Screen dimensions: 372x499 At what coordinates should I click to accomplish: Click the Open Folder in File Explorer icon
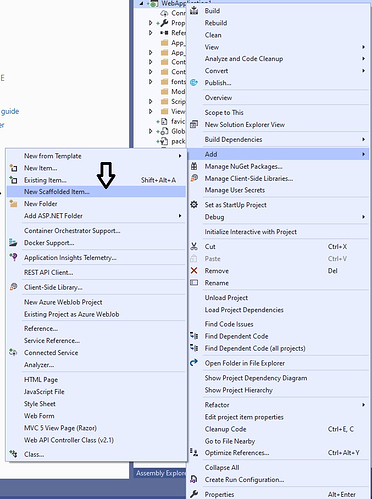[x=194, y=363]
